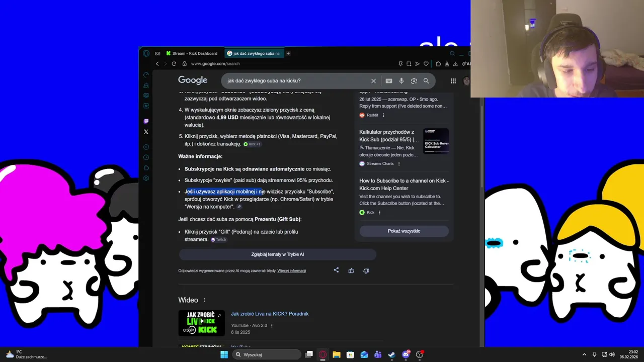Show hidden system tray icons
The width and height of the screenshot is (644, 362).
pos(584,354)
